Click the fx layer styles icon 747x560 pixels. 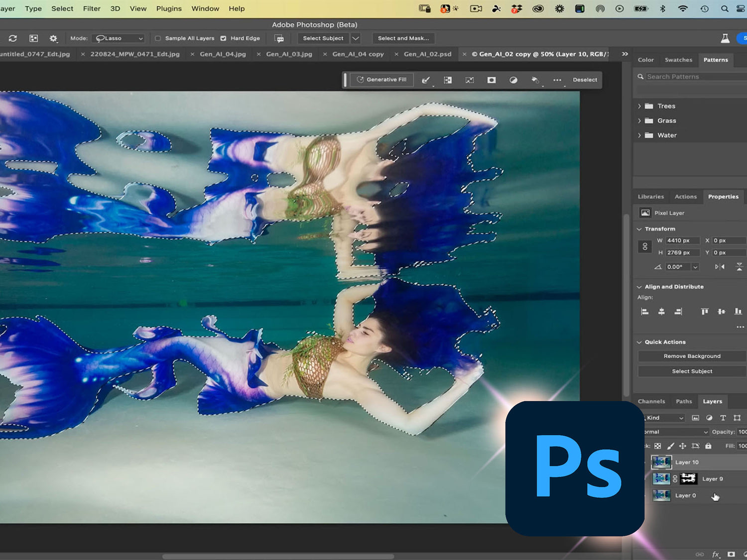coord(716,554)
